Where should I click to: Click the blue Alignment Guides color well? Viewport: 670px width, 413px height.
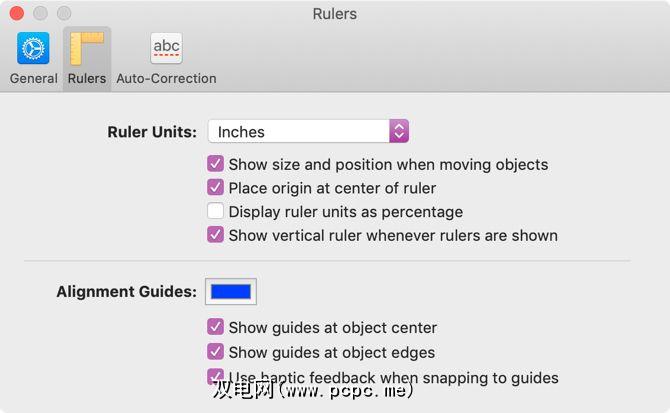231,292
